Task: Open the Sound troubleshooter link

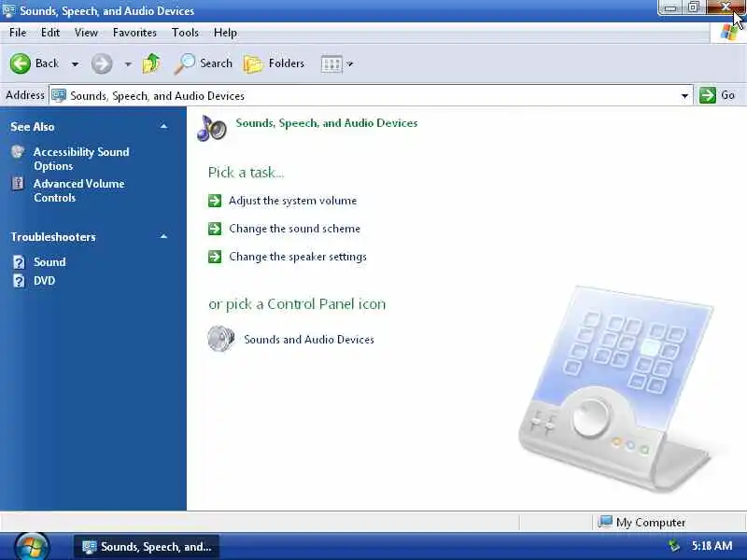Action: pyautogui.click(x=49, y=262)
